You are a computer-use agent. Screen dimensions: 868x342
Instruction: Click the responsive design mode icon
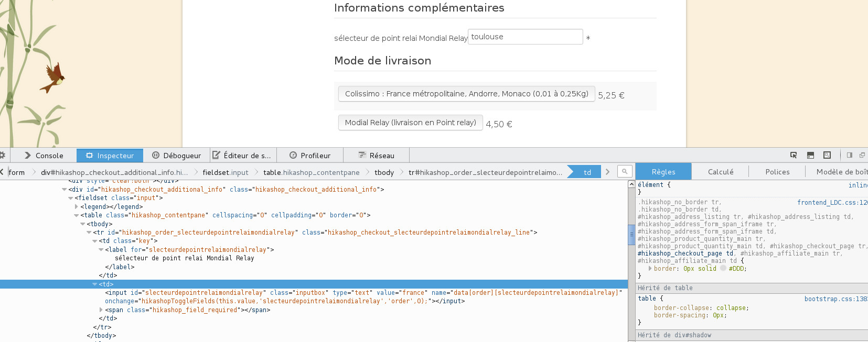pyautogui.click(x=827, y=155)
